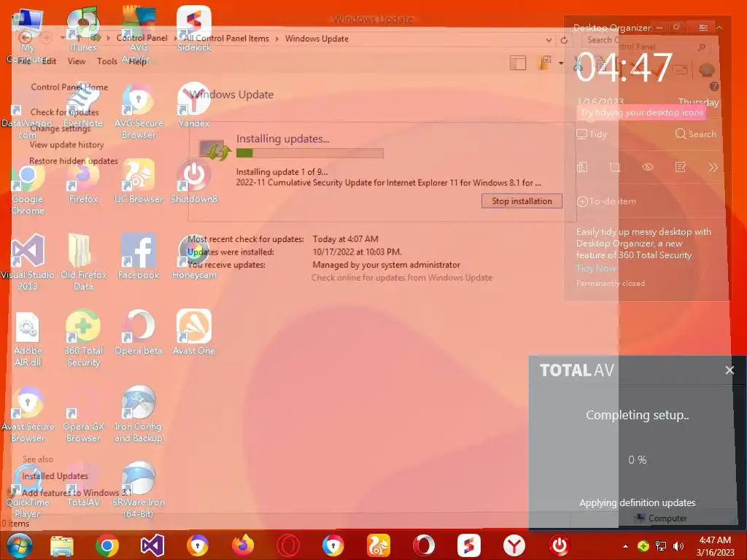Screen dimensions: 747x560
Task: Click the Windows Start orb
Action: coord(20,545)
